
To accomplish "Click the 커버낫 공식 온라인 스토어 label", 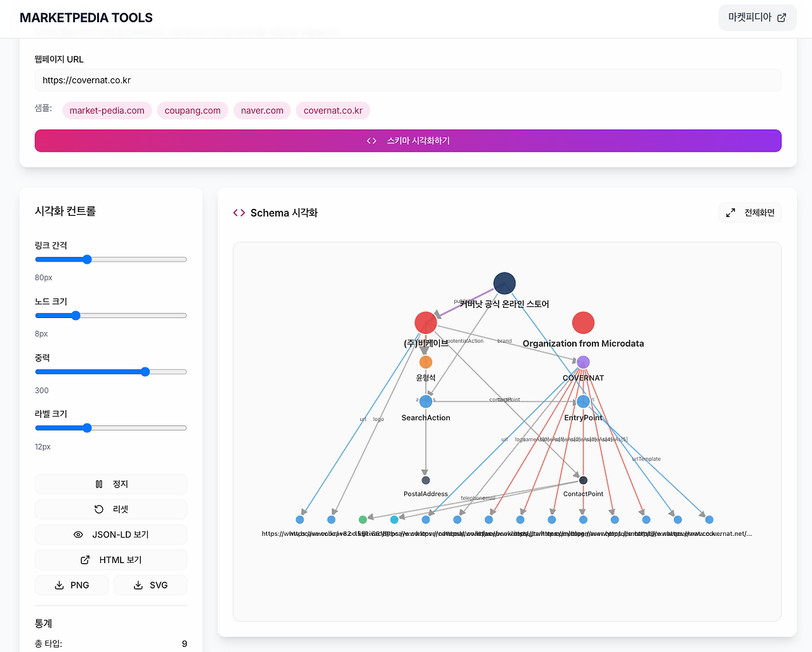I will 504,304.
